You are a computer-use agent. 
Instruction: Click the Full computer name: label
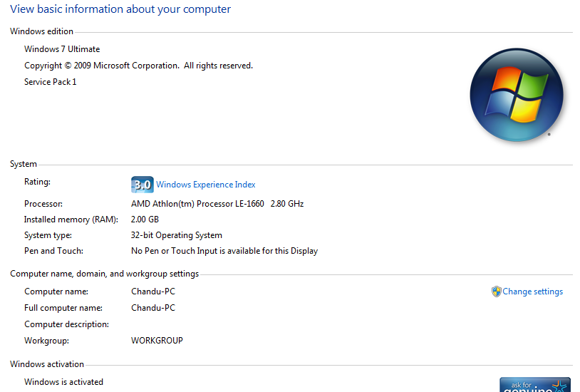coord(63,308)
